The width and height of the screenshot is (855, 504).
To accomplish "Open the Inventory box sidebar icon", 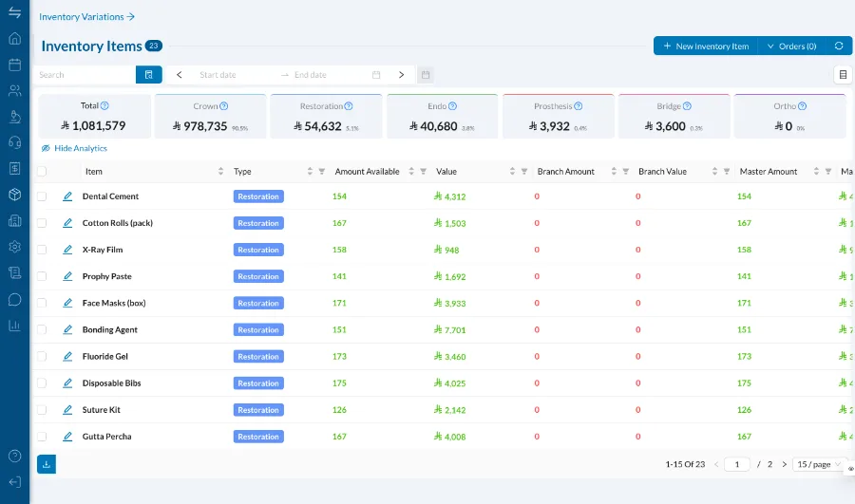I will pos(14,195).
